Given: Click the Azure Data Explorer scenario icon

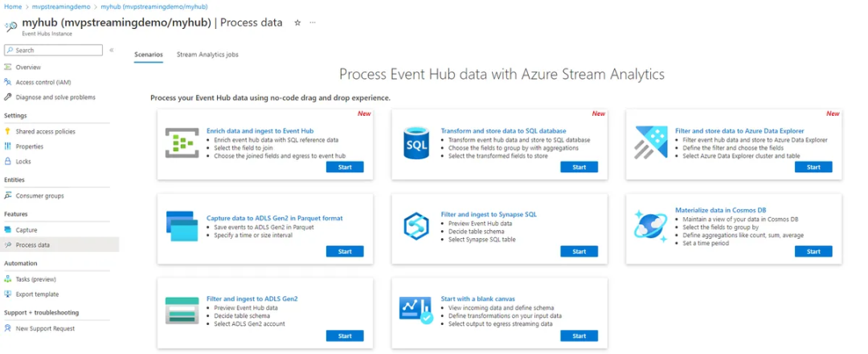Looking at the screenshot, I should [x=651, y=142].
